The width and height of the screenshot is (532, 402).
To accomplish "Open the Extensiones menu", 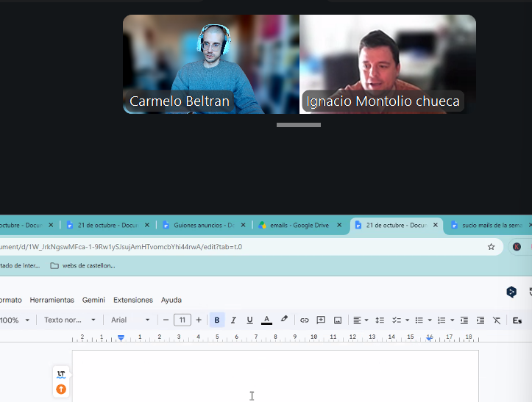I will (x=133, y=300).
